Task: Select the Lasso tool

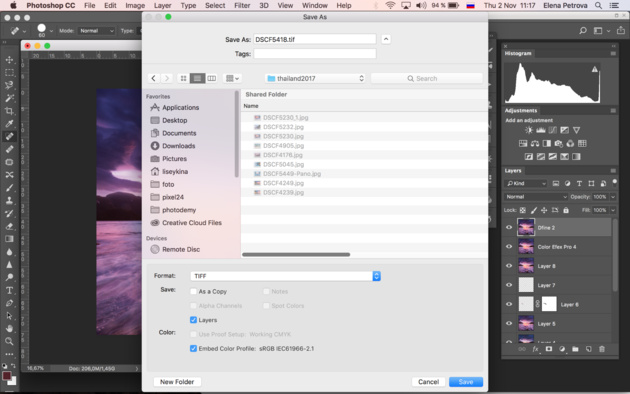Action: point(9,85)
